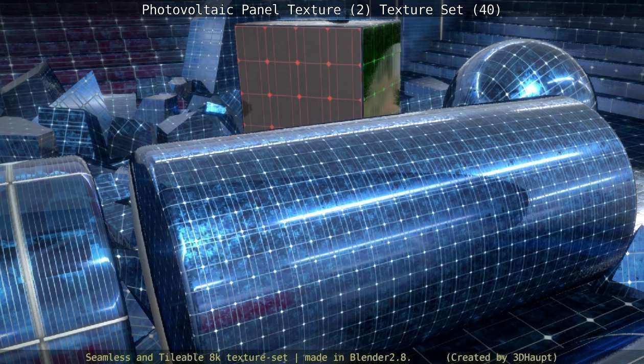Click the credit text "(Created by 3DHaupt)"
The height and width of the screenshot is (364, 644).
501,357
